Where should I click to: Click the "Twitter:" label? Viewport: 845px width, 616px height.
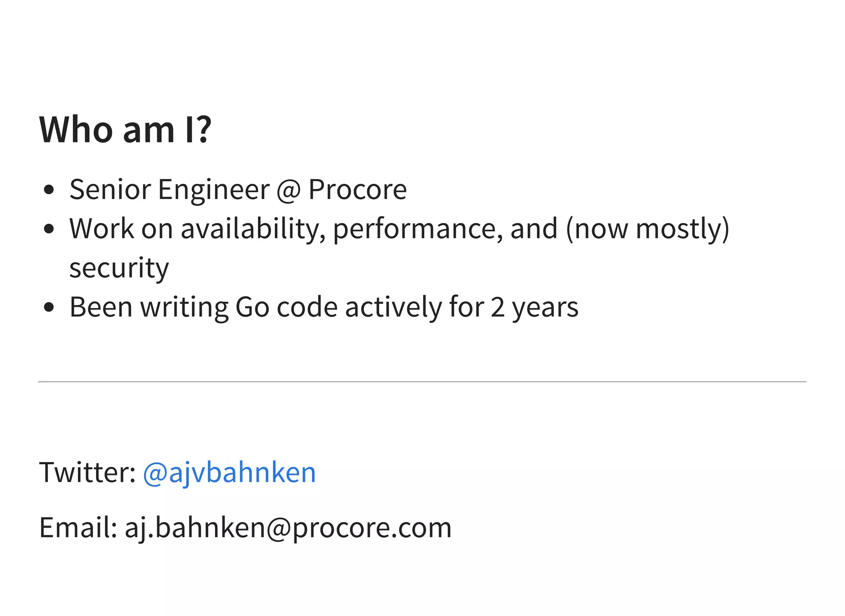(87, 472)
